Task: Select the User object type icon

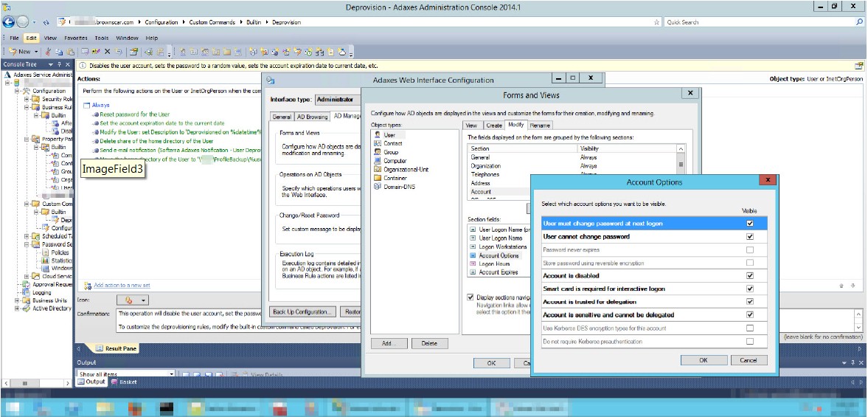Action: [378, 134]
